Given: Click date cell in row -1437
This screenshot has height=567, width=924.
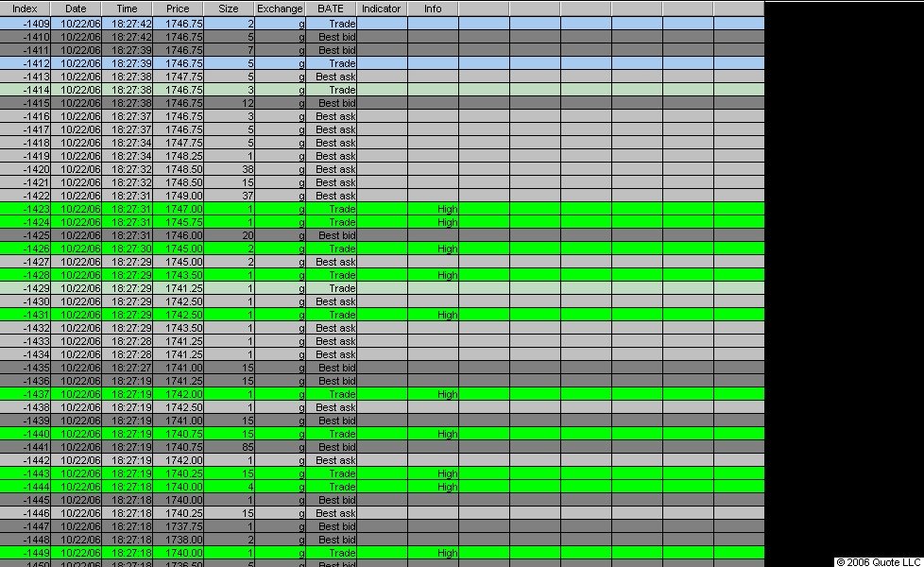Looking at the screenshot, I should click(x=76, y=394).
